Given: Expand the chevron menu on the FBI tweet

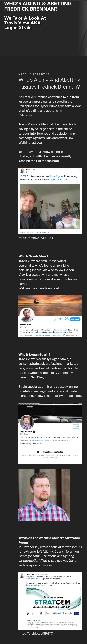Looking at the screenshot, I should click(x=80, y=169).
